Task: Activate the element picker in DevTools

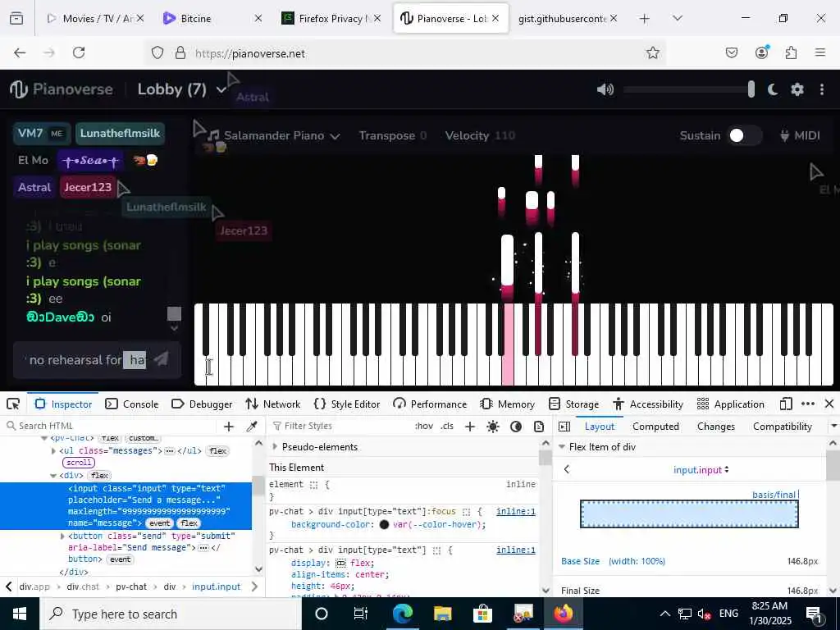Action: (x=13, y=404)
